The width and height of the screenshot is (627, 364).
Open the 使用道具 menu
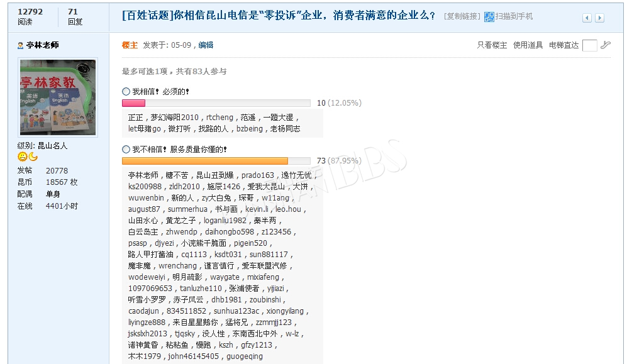[528, 45]
